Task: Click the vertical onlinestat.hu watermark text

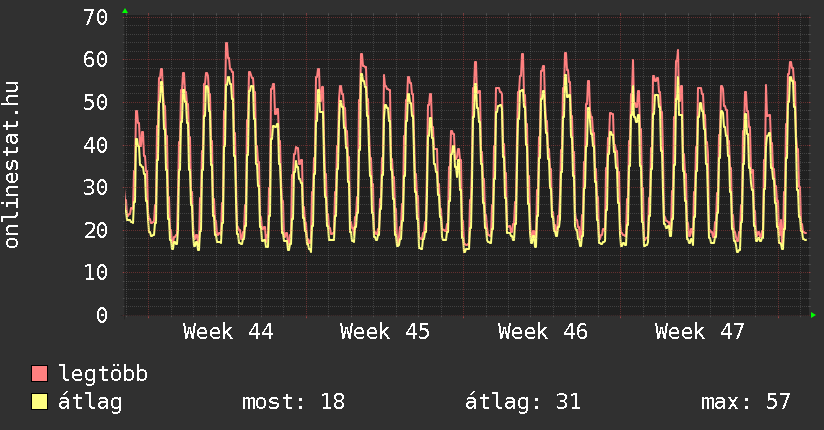Action: point(13,165)
